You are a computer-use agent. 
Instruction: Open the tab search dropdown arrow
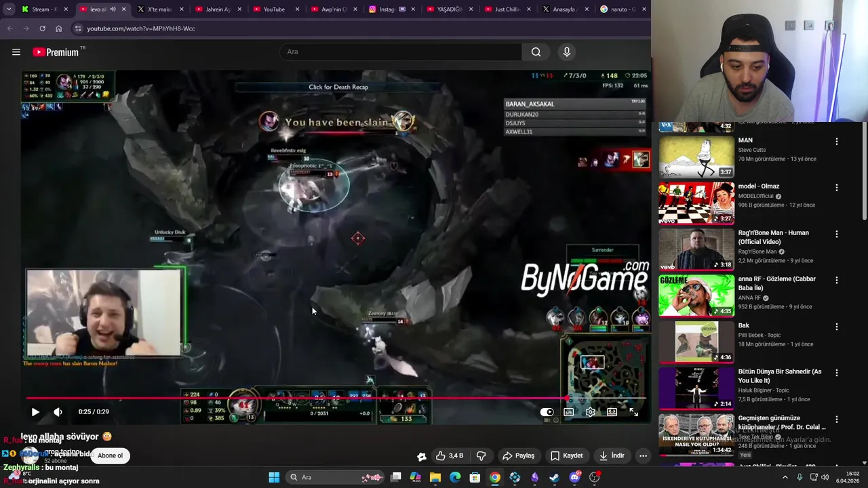tap(8, 9)
